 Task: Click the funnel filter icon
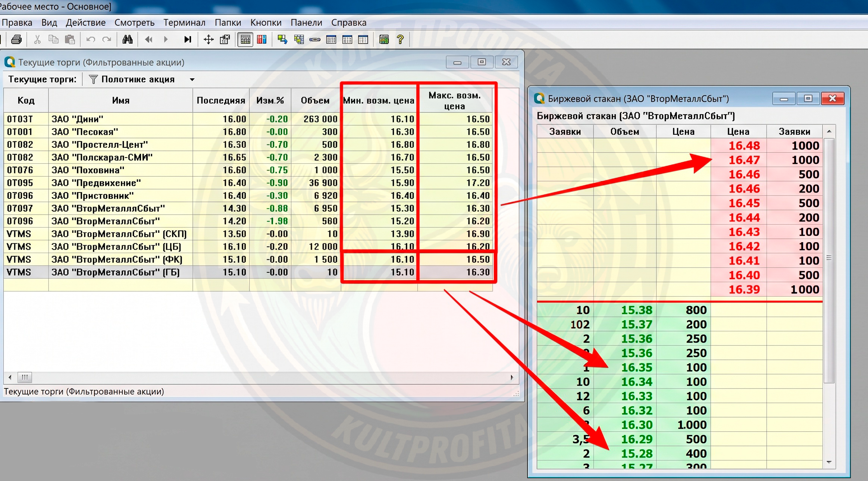93,79
